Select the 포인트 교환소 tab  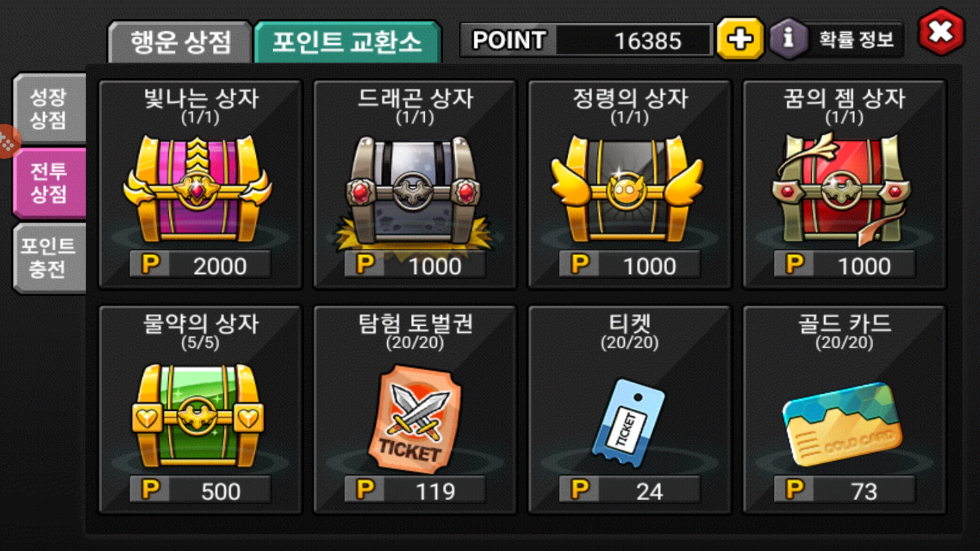tap(348, 42)
